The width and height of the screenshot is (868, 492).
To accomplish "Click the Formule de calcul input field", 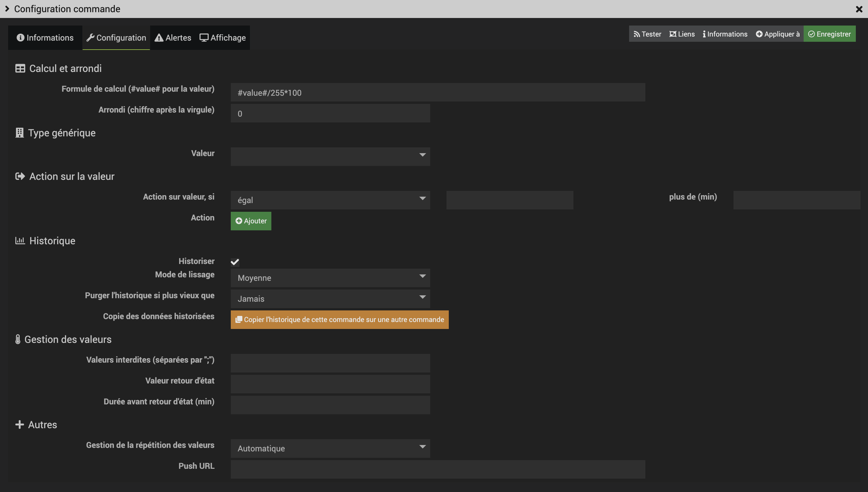I will [437, 93].
